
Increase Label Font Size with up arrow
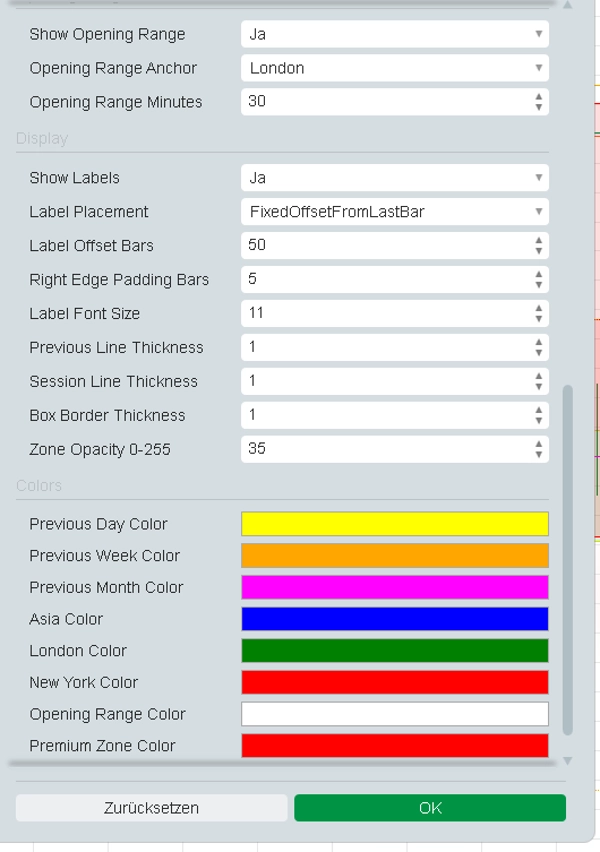[539, 309]
